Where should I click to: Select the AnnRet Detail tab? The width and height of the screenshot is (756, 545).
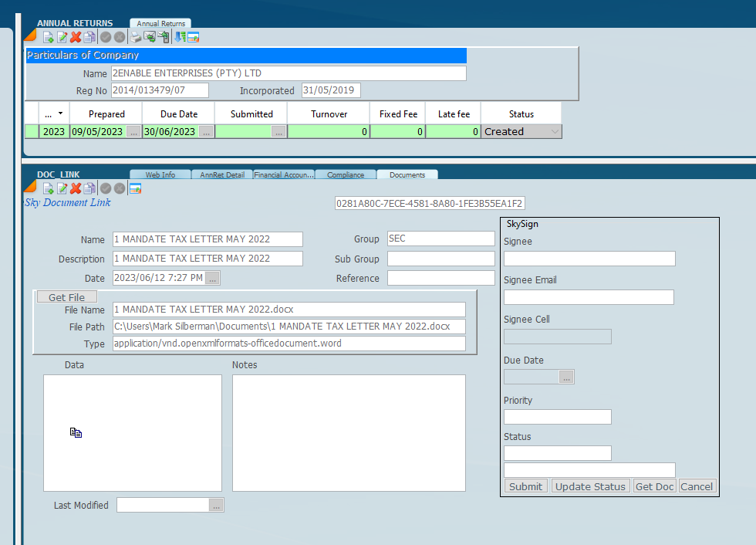coord(221,175)
